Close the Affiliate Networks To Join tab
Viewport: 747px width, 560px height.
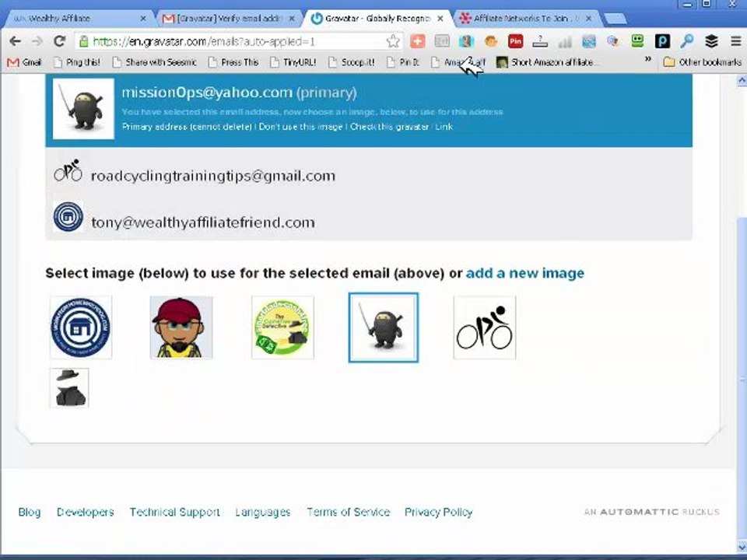pyautogui.click(x=589, y=18)
